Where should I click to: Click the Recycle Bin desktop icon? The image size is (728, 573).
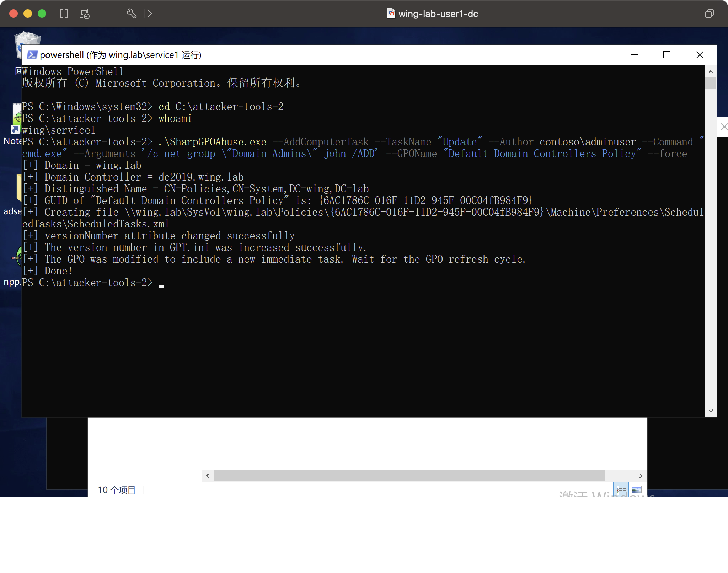[27, 38]
